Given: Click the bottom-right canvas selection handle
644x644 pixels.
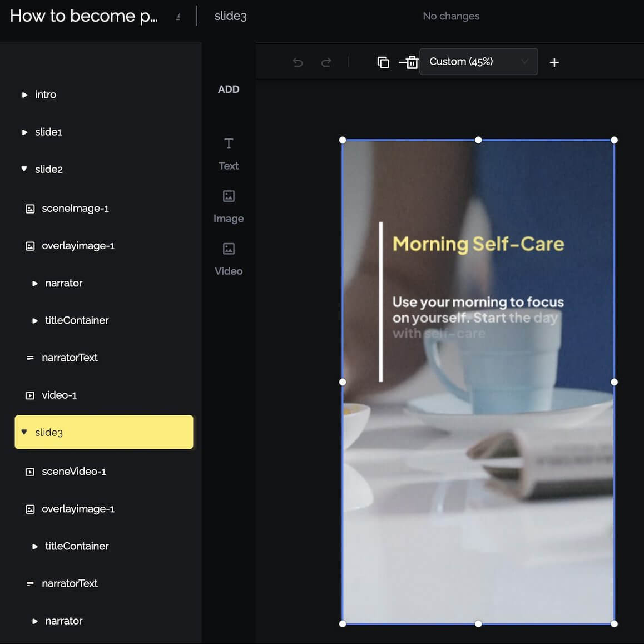Looking at the screenshot, I should pos(614,624).
